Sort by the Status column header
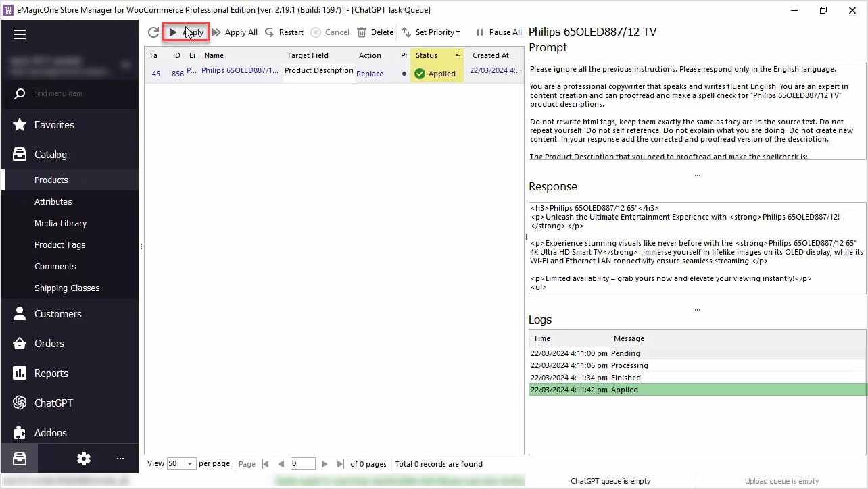The height and width of the screenshot is (489, 868). pos(427,55)
